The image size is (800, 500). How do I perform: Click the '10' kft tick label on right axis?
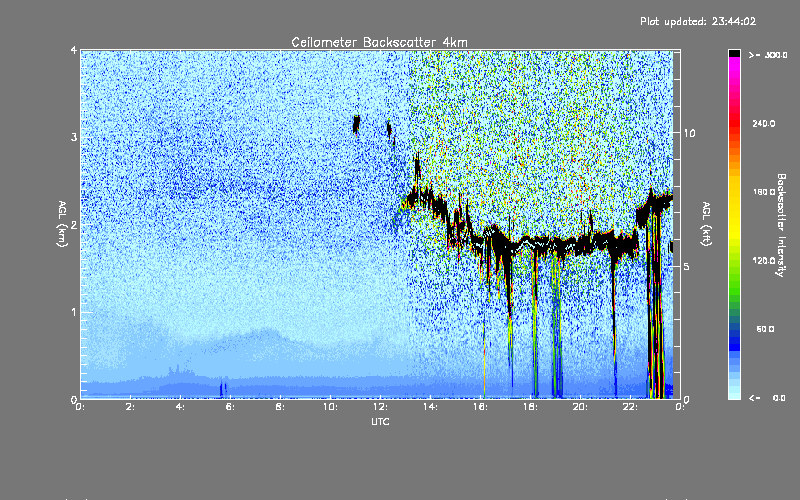[689, 133]
